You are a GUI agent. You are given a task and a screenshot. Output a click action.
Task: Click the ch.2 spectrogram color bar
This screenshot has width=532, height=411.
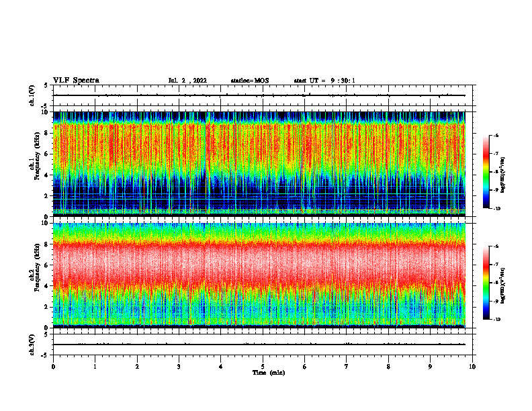point(486,283)
